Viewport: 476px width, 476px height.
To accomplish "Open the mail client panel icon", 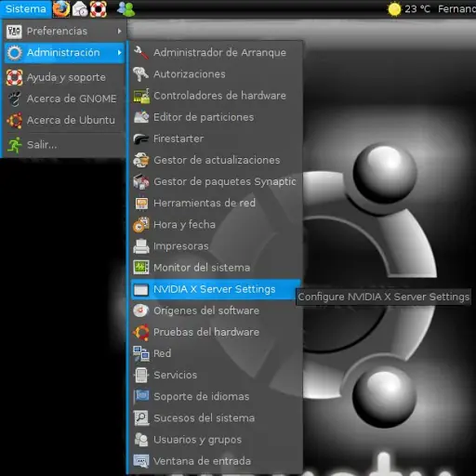I will (x=80, y=8).
